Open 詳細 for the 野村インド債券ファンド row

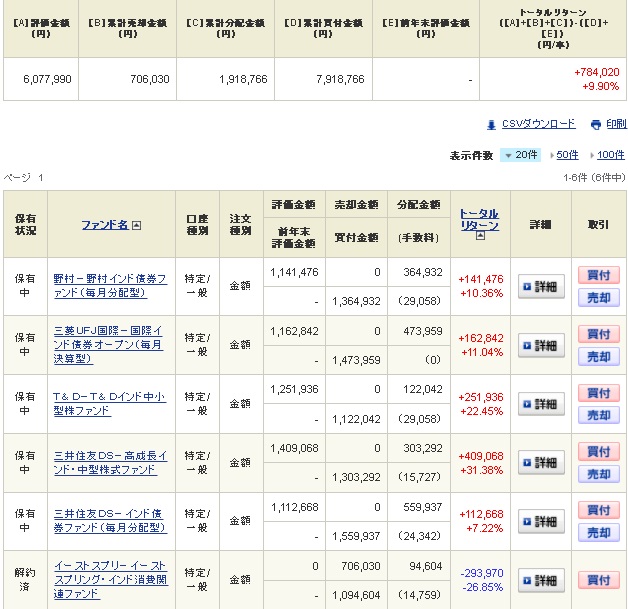(540, 287)
